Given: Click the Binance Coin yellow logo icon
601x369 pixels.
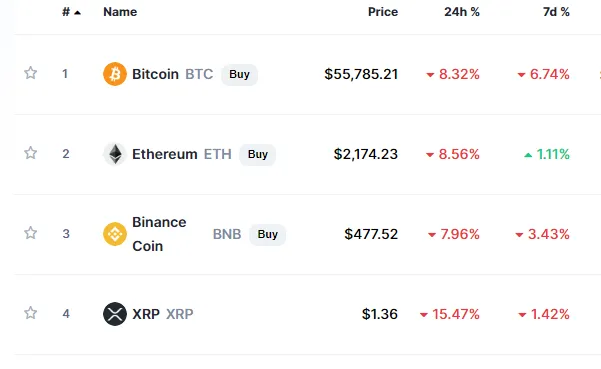Looking at the screenshot, I should tap(115, 234).
